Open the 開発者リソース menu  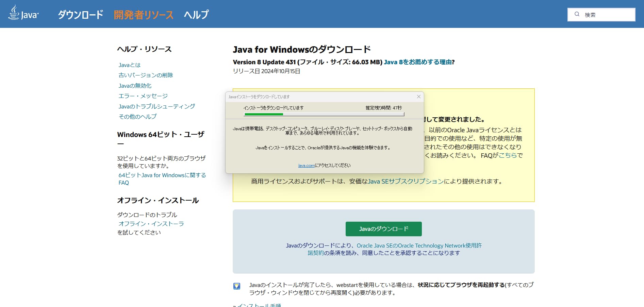pos(144,15)
